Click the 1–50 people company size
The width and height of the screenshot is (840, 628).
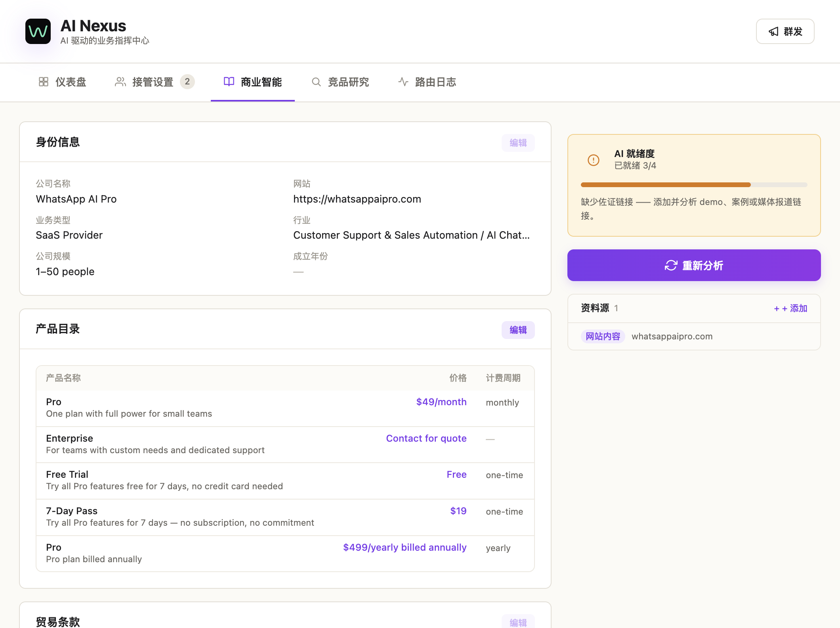pos(65,272)
